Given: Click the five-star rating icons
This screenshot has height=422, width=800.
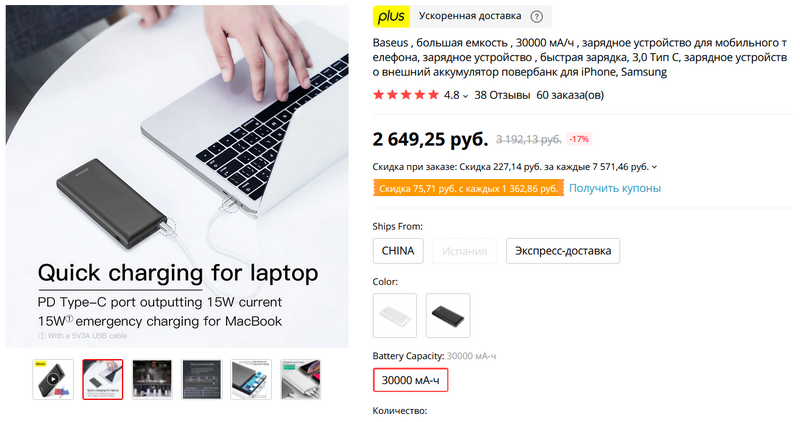Looking at the screenshot, I should [x=406, y=95].
